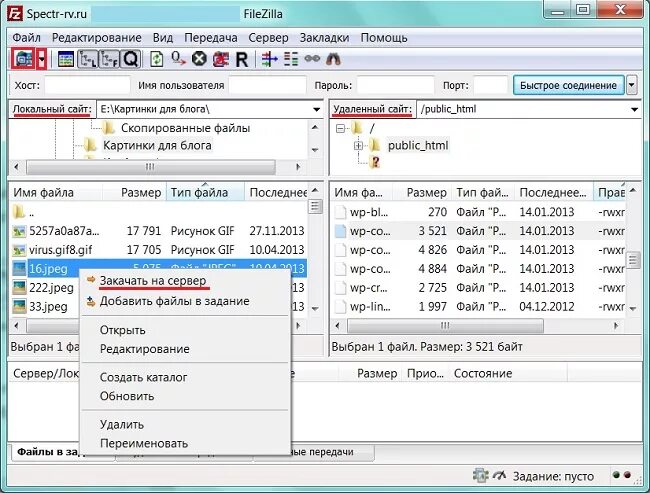Screen dimensions: 650x493
Task: Search files with binoculars icon
Action: tap(333, 59)
